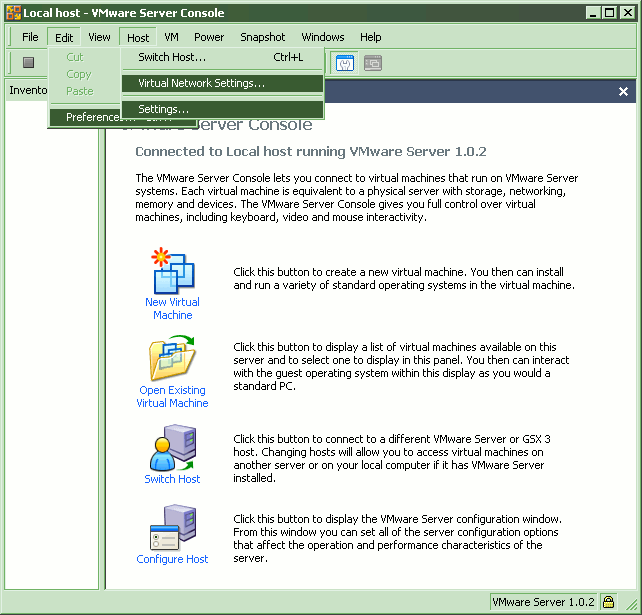Click the lock icon in status bar
This screenshot has width=642, height=615.
(x=608, y=601)
